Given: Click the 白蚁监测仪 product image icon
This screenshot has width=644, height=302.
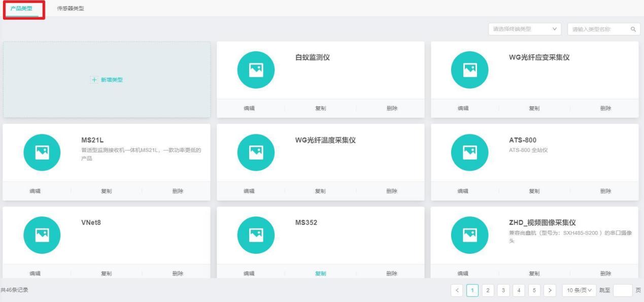Looking at the screenshot, I should coord(256,70).
